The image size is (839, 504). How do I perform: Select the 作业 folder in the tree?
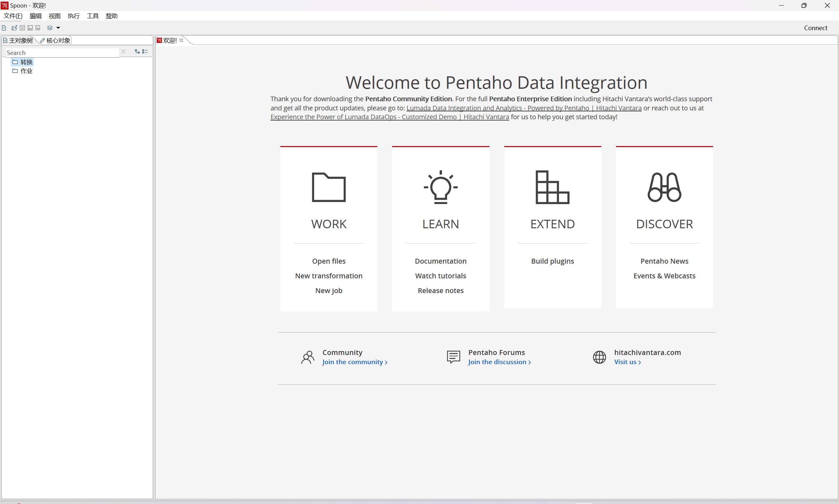tap(26, 71)
